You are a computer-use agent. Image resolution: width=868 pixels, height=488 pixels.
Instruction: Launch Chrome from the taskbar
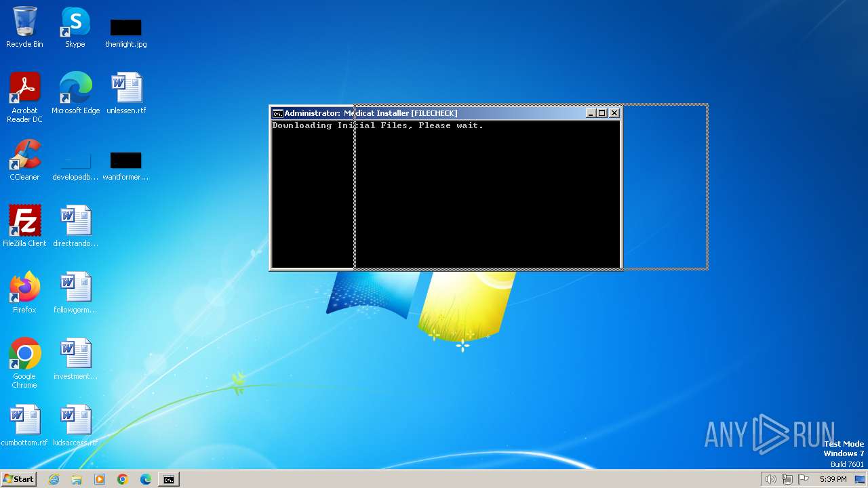(x=123, y=479)
